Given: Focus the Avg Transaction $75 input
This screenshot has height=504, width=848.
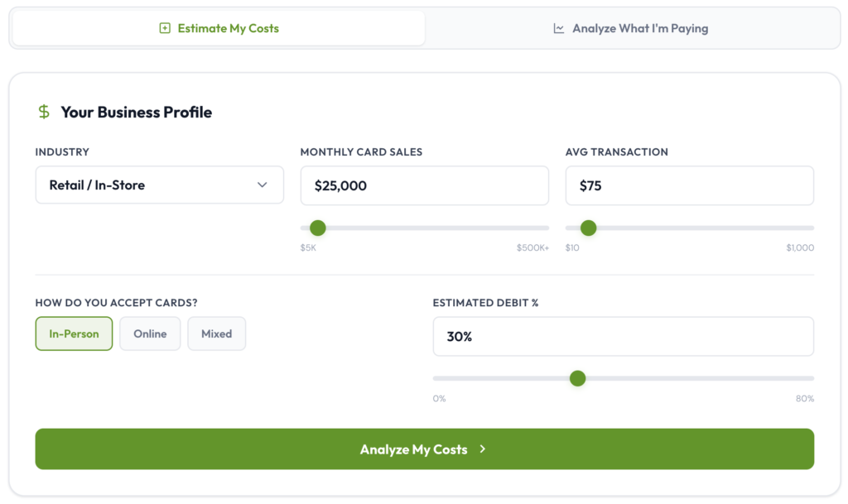Looking at the screenshot, I should [689, 185].
